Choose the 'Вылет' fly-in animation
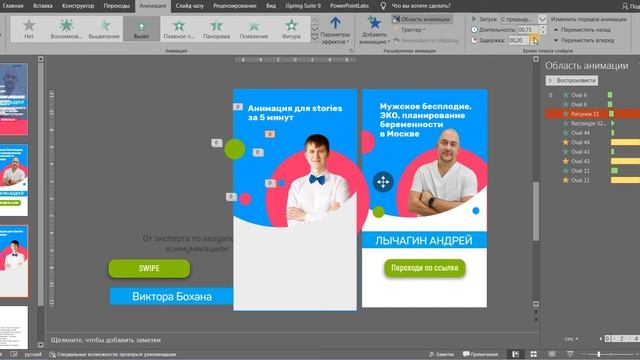This screenshot has width=640, height=360. click(141, 29)
